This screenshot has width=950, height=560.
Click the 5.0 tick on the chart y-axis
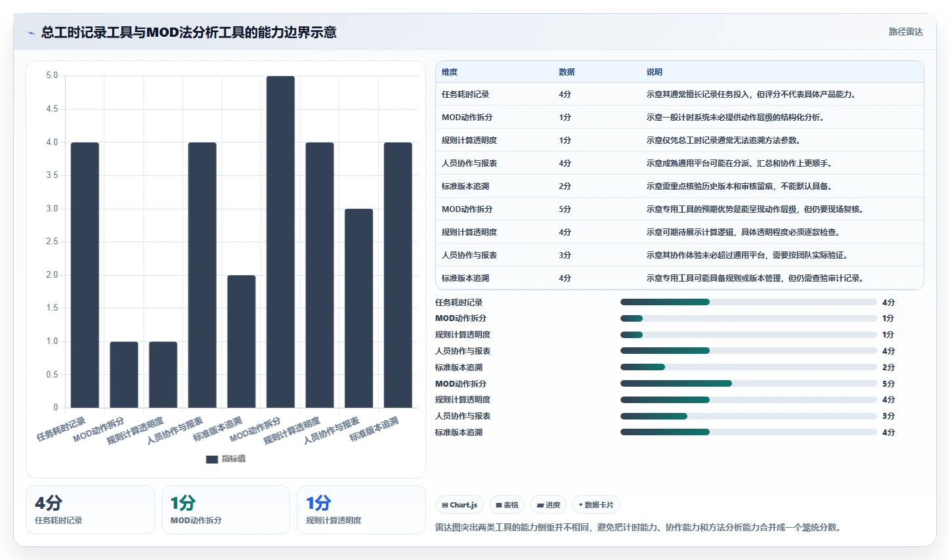(52, 75)
